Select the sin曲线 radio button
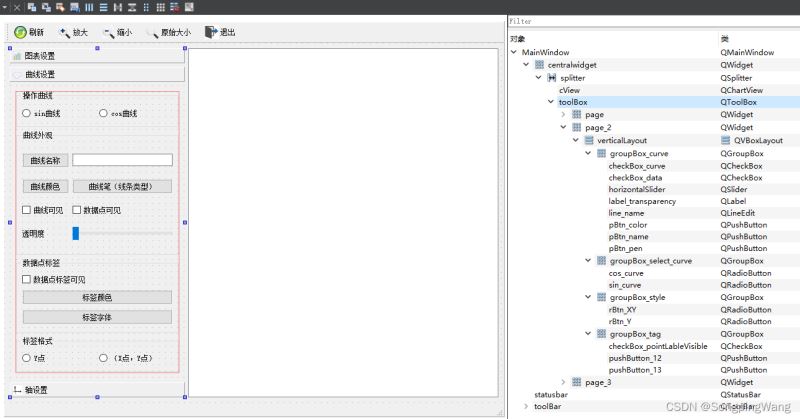Viewport: 800px width, 419px height. [27, 114]
